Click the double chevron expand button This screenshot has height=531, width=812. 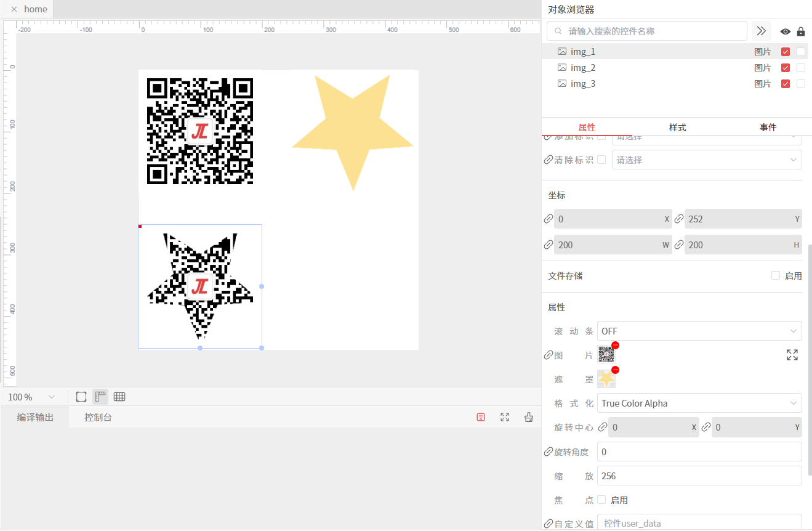[762, 31]
